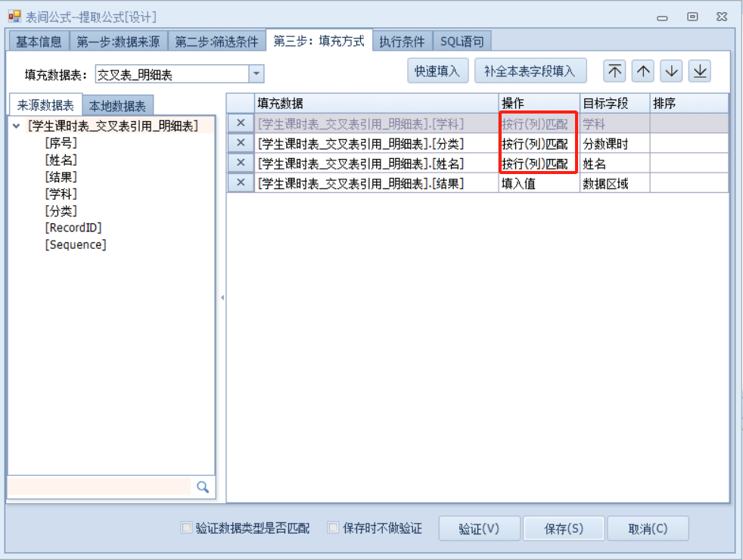Delete the [姓名] fill data row
Screen dimensions: 743x560
[241, 163]
